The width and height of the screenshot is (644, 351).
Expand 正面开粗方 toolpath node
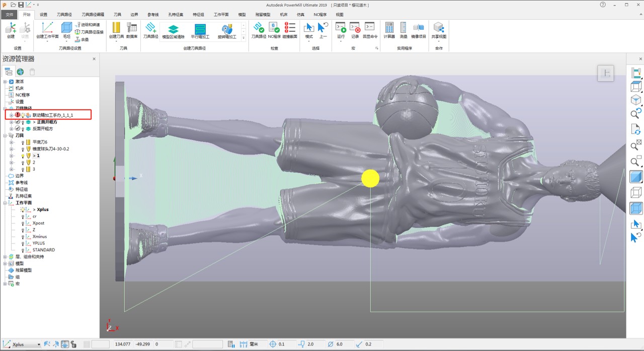[x=12, y=122]
